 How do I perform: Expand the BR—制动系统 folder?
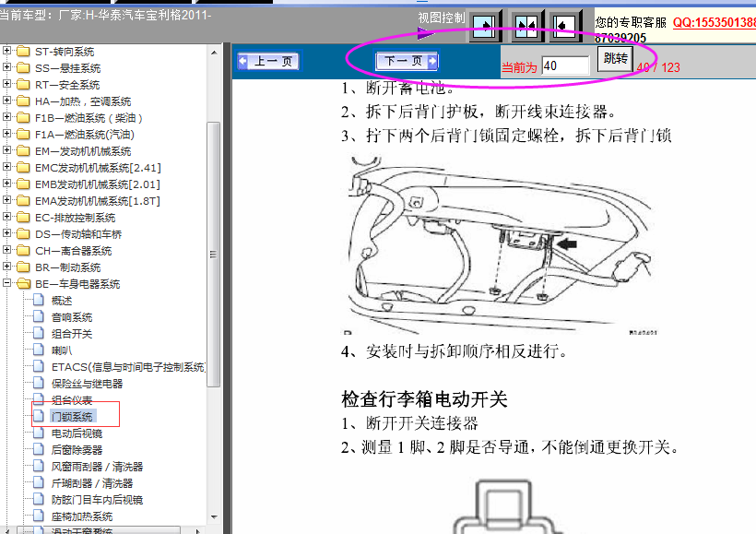pos(6,267)
